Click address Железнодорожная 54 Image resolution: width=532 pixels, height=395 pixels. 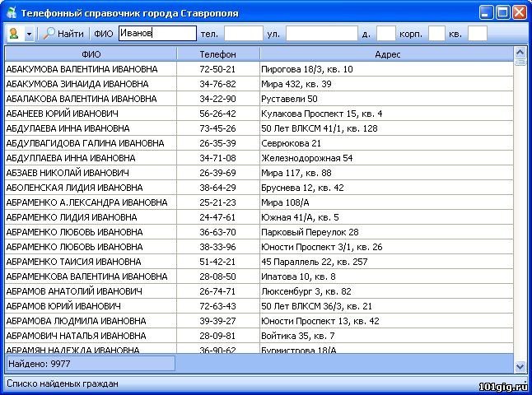pyautogui.click(x=306, y=158)
